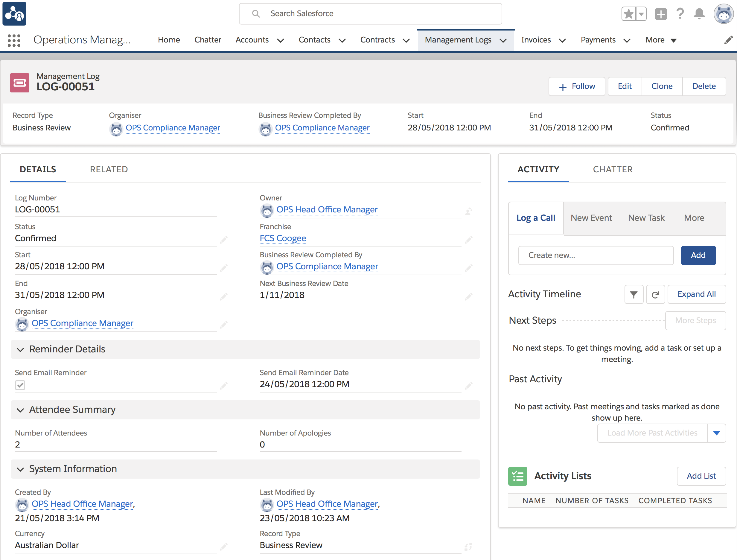This screenshot has width=737, height=560.
Task: Open Created By OPS Head Office Manager link
Action: pos(82,504)
